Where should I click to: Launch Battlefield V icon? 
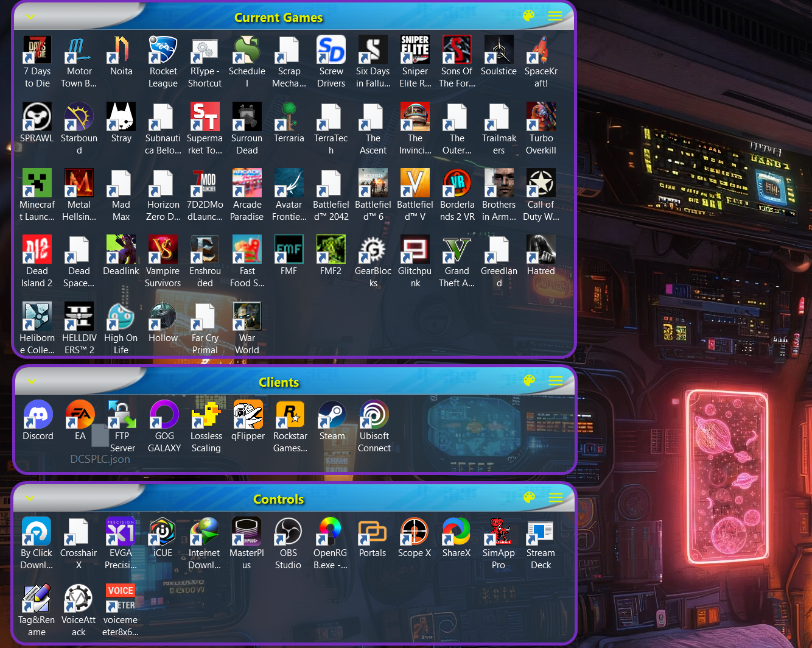[415, 183]
